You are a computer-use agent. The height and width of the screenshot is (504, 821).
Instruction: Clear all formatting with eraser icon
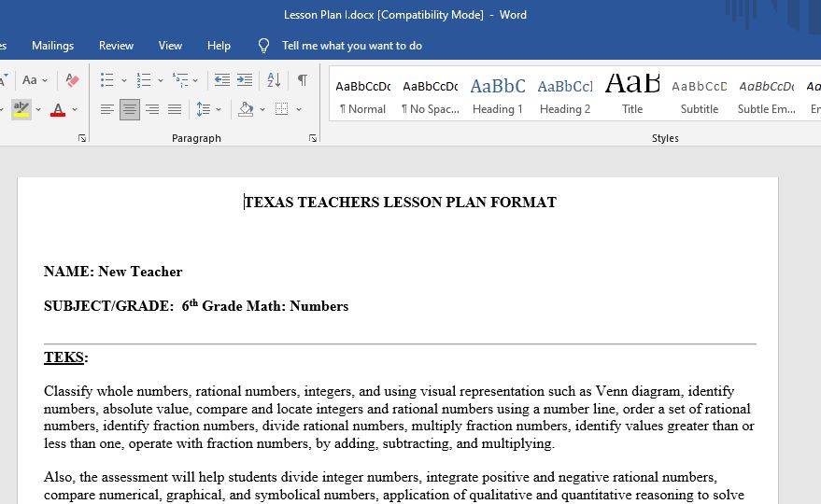72,80
